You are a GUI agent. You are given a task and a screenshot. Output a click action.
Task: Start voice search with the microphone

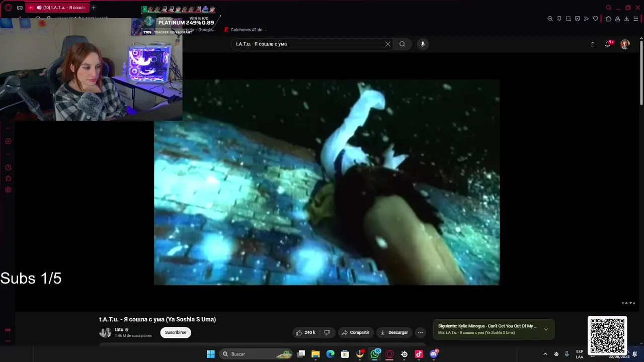pyautogui.click(x=423, y=44)
